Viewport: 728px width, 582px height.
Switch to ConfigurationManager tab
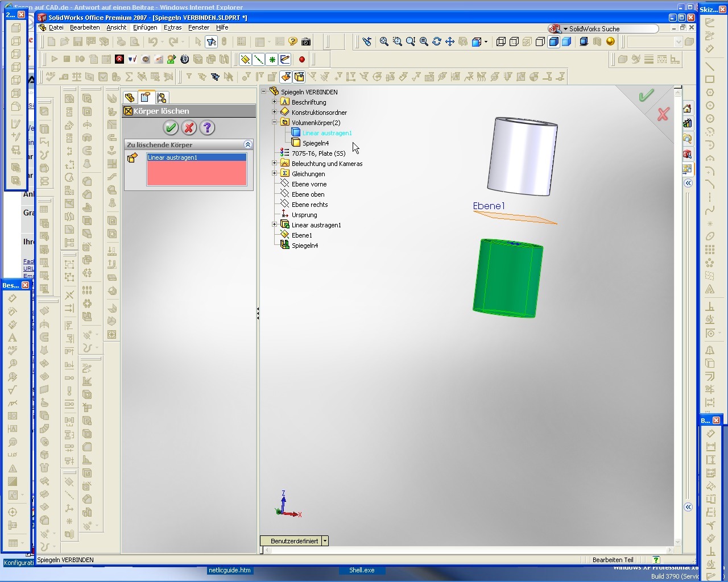[x=162, y=97]
